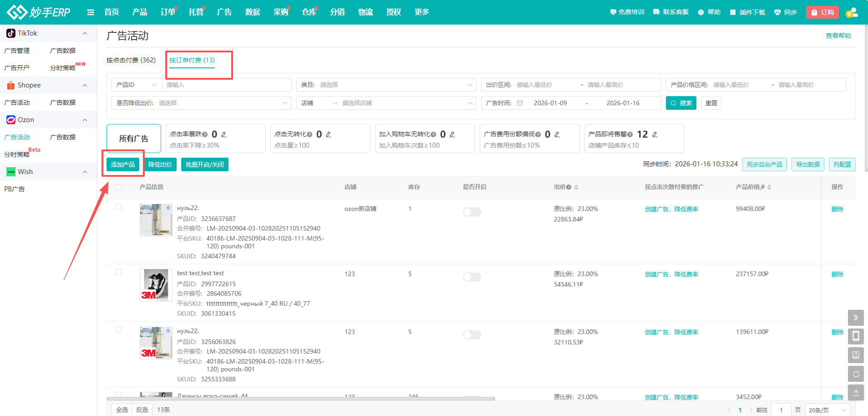Expand the right floating panel double-arrow icon
868x416 pixels.
(856, 318)
